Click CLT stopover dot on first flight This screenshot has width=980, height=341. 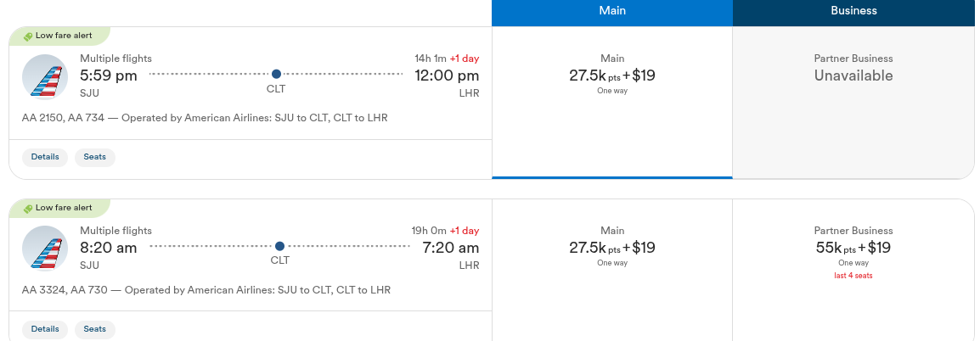coord(276,75)
